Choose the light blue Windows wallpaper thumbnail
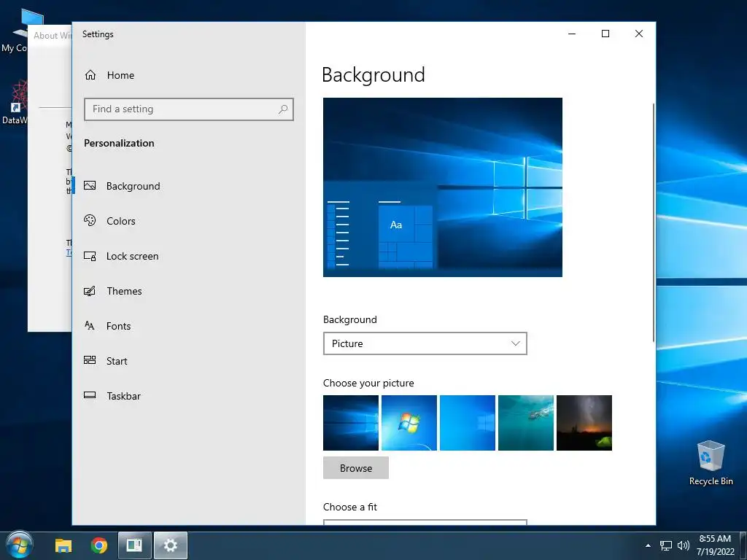Viewport: 747px width, 560px height. [x=468, y=423]
